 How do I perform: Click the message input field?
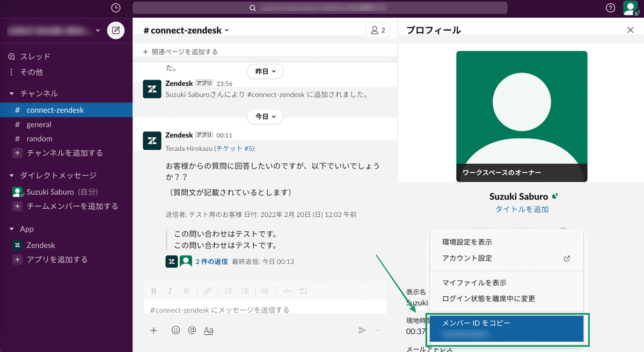pyautogui.click(x=265, y=310)
